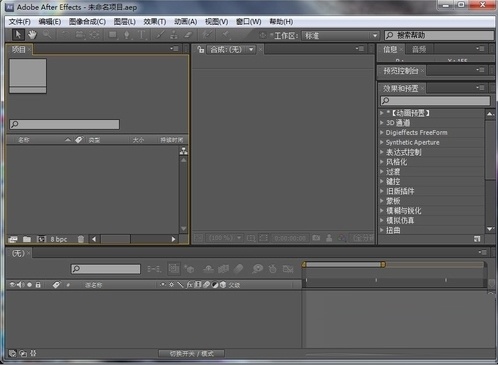Image resolution: width=498 pixels, height=365 pixels.
Task: Click the trash icon in Project panel
Action: 81,239
